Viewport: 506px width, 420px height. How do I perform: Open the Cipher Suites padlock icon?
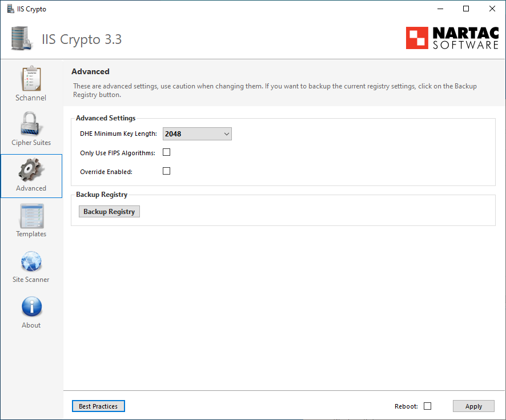pos(30,124)
